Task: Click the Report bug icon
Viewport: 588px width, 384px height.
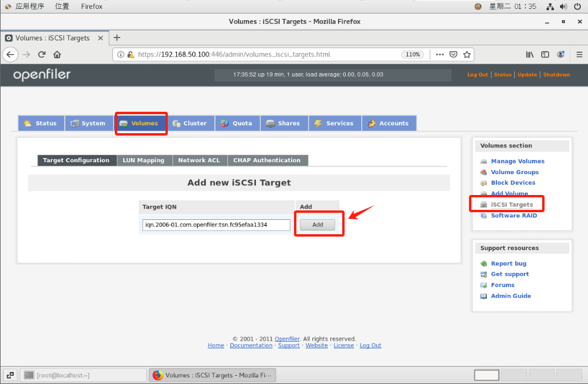Action: (484, 264)
